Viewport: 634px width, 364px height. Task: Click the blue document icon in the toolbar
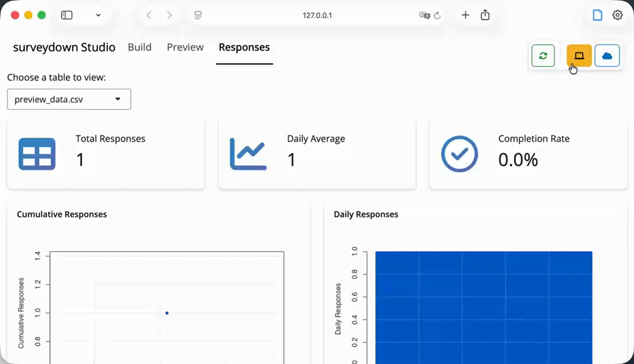coord(598,16)
